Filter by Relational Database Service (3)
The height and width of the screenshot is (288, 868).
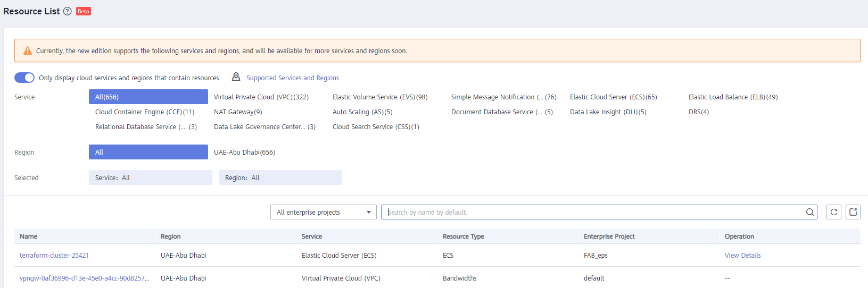click(x=146, y=126)
